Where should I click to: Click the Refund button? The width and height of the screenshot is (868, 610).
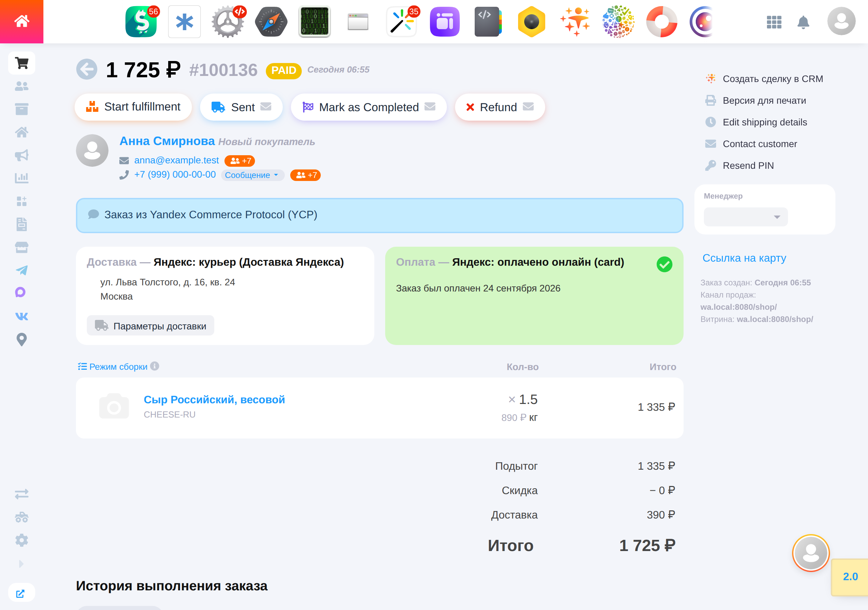(x=500, y=107)
